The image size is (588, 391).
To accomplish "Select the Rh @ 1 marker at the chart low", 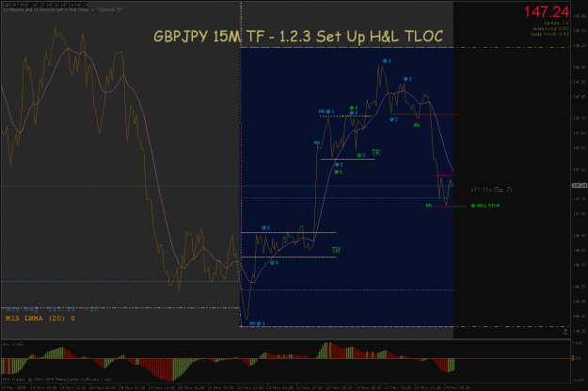I will [x=257, y=323].
